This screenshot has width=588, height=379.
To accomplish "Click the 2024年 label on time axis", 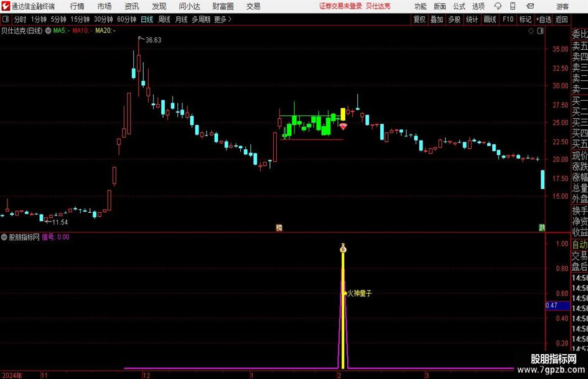I will (x=12, y=375).
